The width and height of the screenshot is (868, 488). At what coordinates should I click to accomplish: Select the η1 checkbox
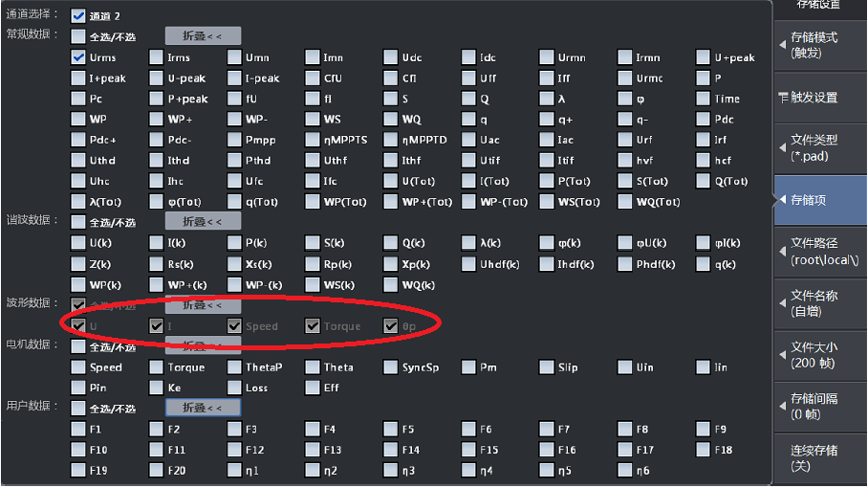pos(234,470)
